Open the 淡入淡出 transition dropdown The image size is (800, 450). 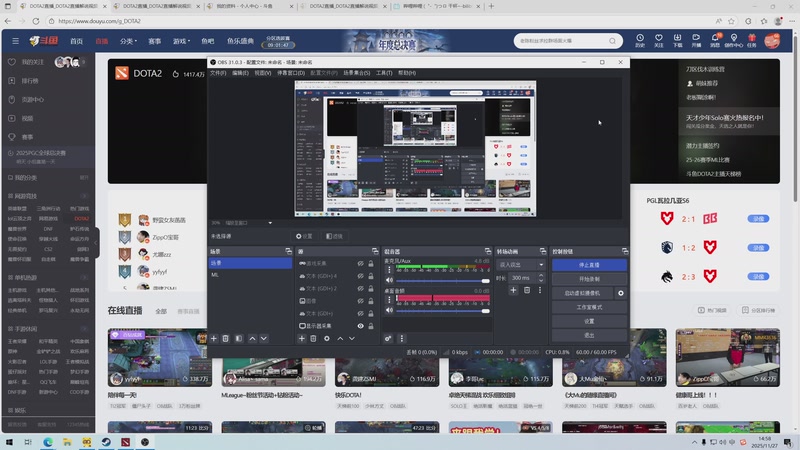tap(520, 265)
